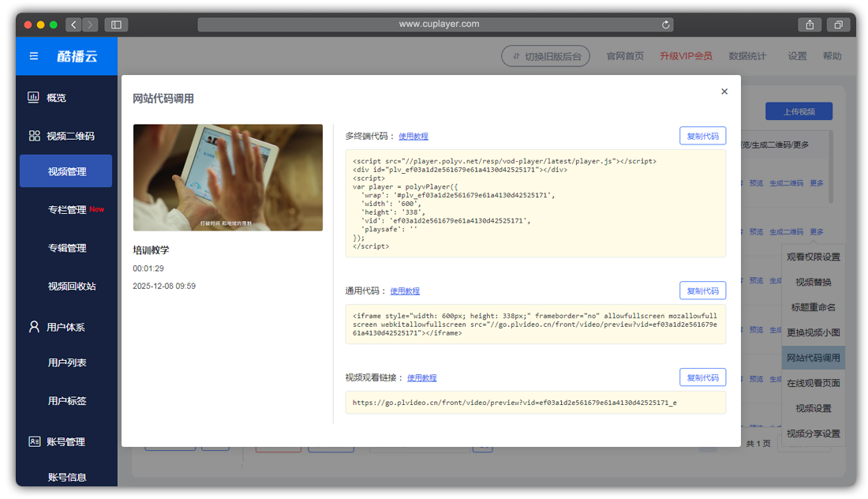Select 网站代码调用 in the more menu
The width and height of the screenshot is (868, 499).
pyautogui.click(x=814, y=358)
